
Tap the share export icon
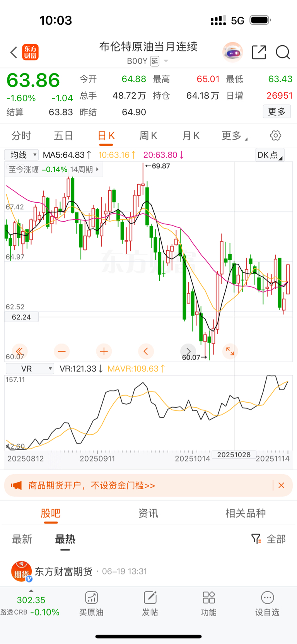259,52
